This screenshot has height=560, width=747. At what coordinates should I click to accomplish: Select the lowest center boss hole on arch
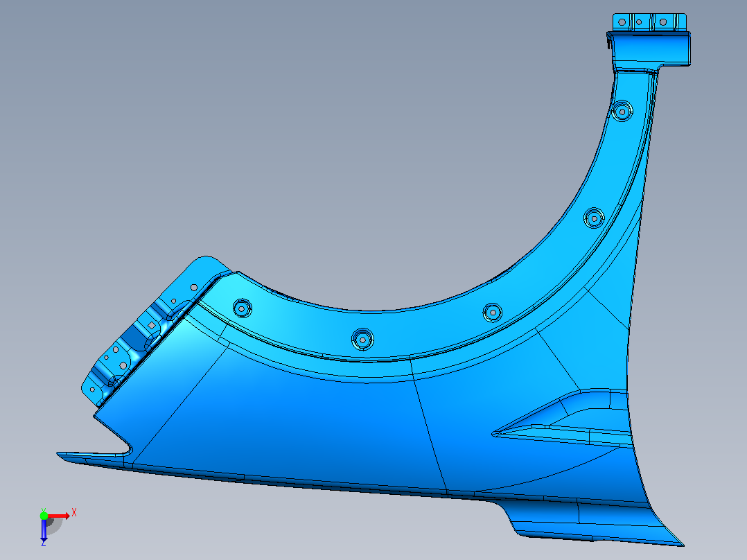[x=362, y=340]
